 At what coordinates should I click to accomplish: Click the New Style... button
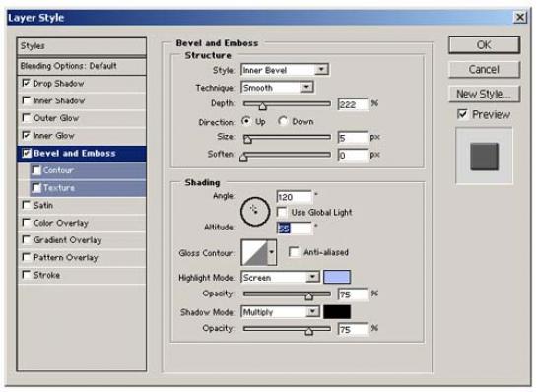pos(484,94)
